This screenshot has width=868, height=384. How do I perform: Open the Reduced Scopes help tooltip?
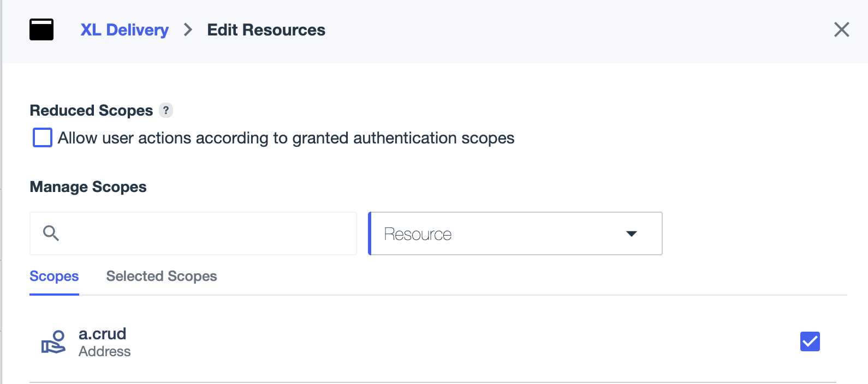[166, 110]
